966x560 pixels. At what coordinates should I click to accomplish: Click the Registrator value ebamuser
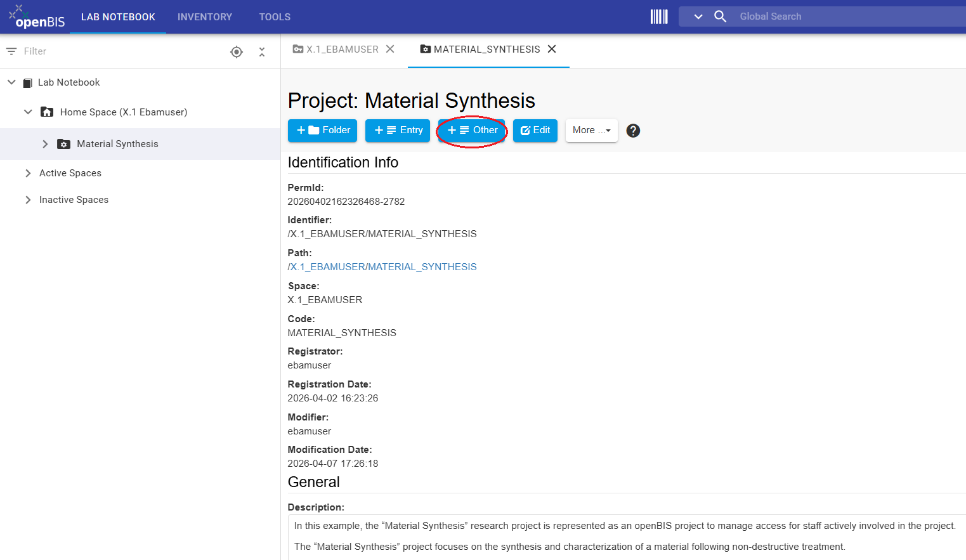(x=310, y=365)
